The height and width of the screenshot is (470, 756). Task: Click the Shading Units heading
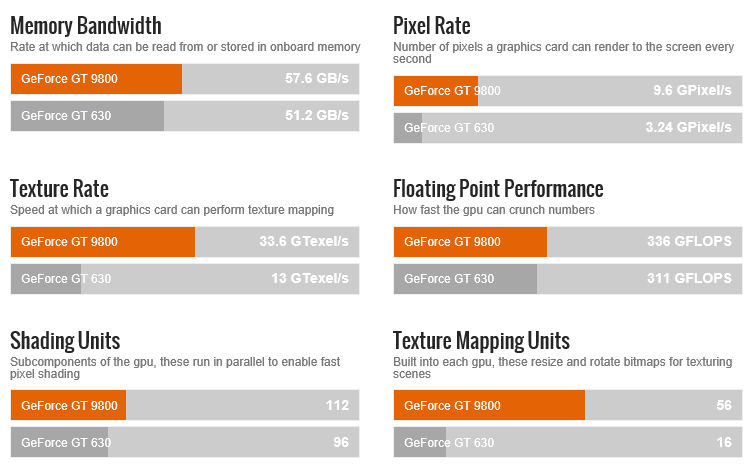65,341
